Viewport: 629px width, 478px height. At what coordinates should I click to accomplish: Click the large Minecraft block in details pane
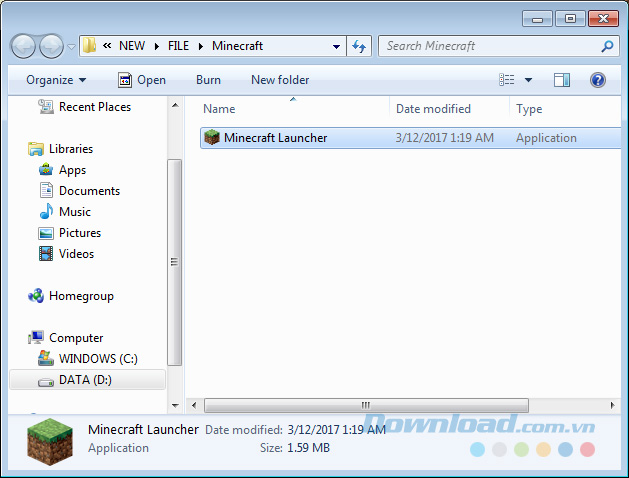[x=50, y=442]
